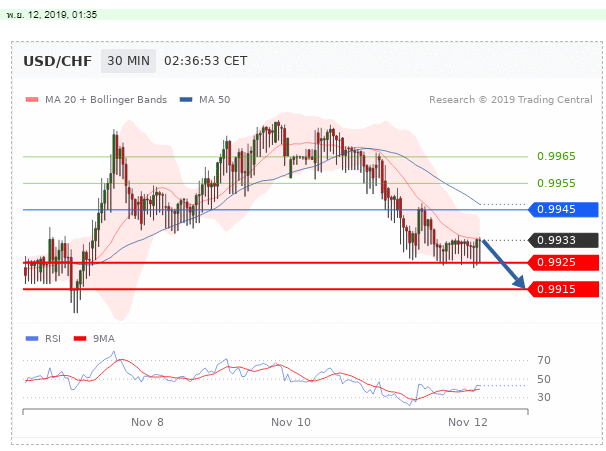Click the Nov 10 date axis label

pyautogui.click(x=291, y=422)
